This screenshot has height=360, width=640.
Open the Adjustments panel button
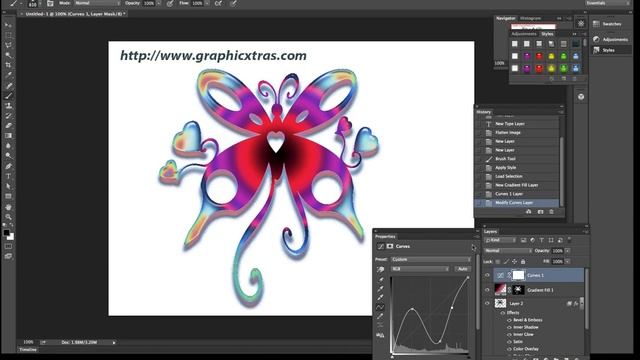tap(611, 40)
